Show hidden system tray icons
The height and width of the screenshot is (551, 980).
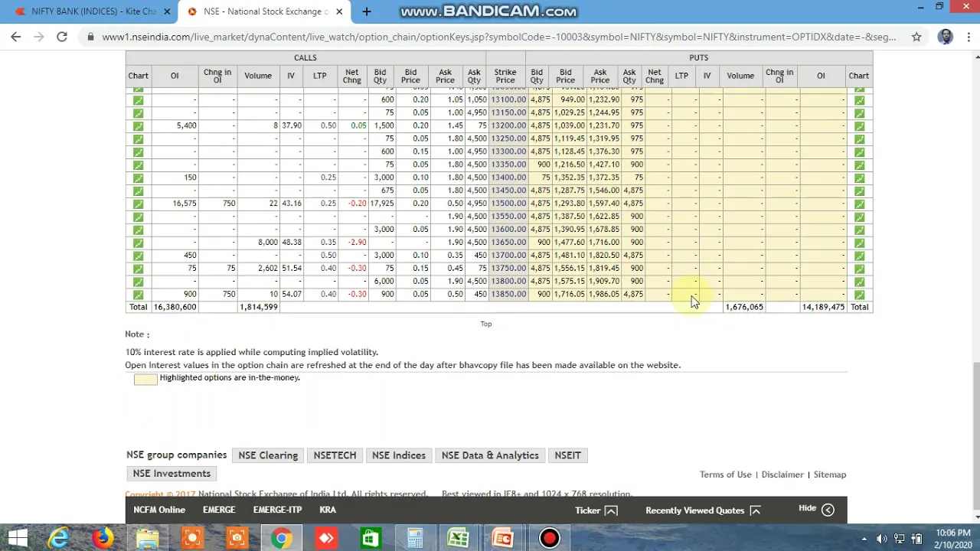(x=864, y=539)
